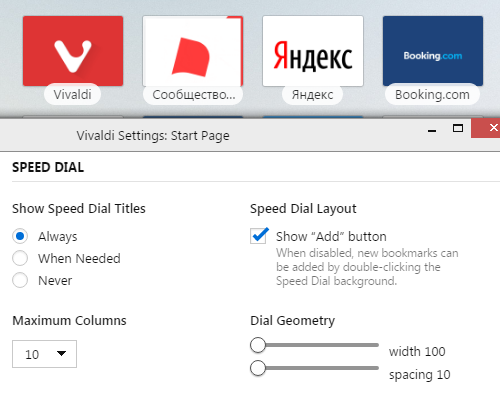500x397 pixels.
Task: Toggle the Show "Add" button checkbox
Action: coord(258,236)
